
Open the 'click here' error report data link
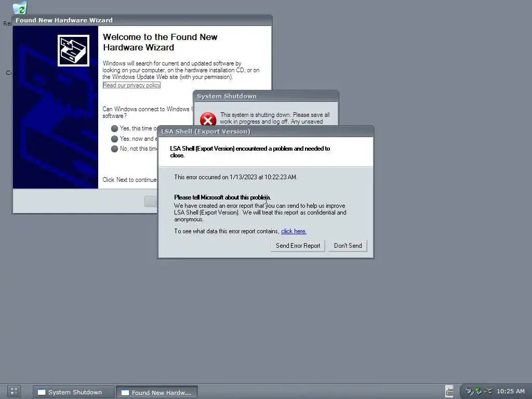294,231
